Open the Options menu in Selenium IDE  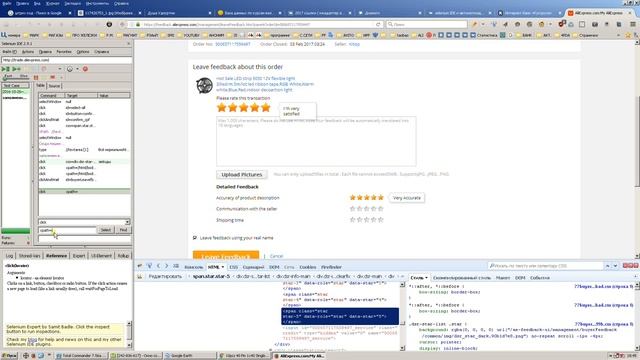83,52
